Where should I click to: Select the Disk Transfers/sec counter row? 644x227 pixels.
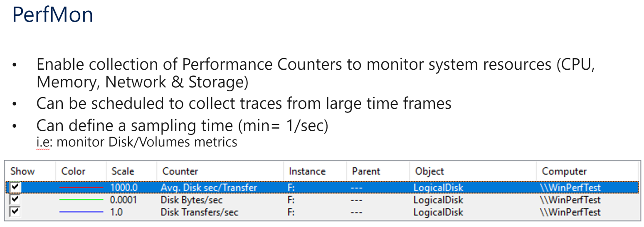pos(322,212)
